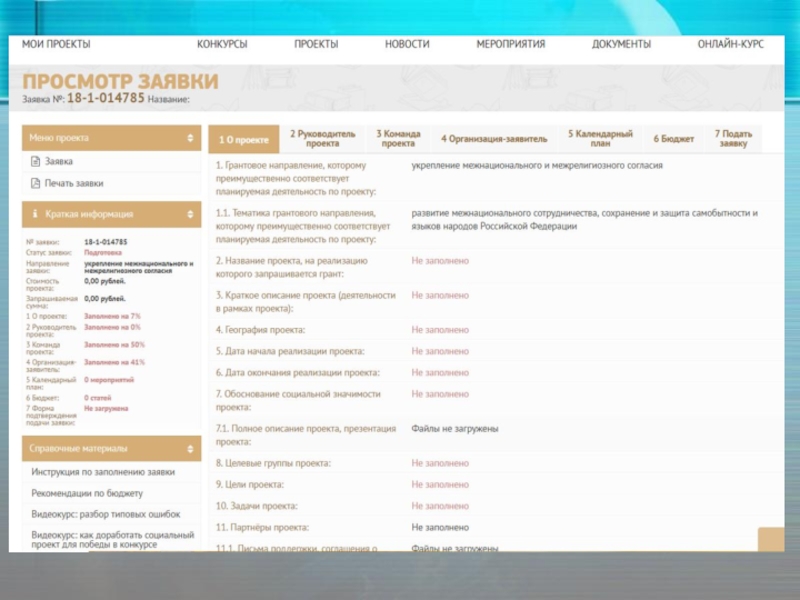Click the document icon beside Заявка
The height and width of the screenshot is (600, 800).
coord(35,161)
